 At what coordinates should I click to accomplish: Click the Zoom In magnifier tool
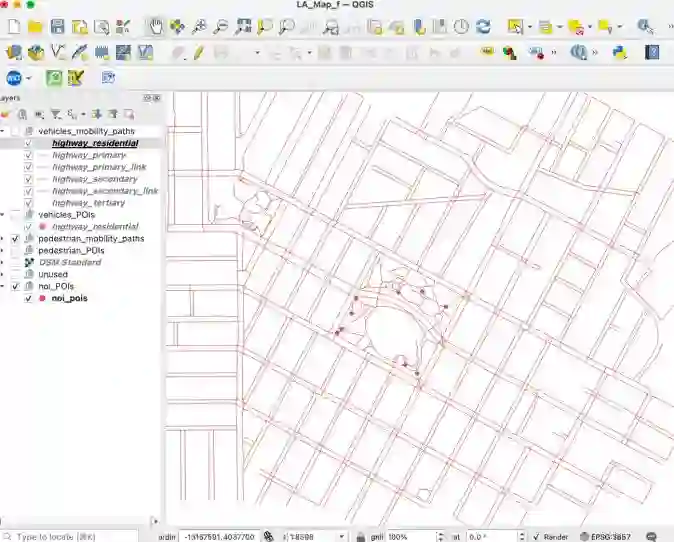tap(199, 27)
